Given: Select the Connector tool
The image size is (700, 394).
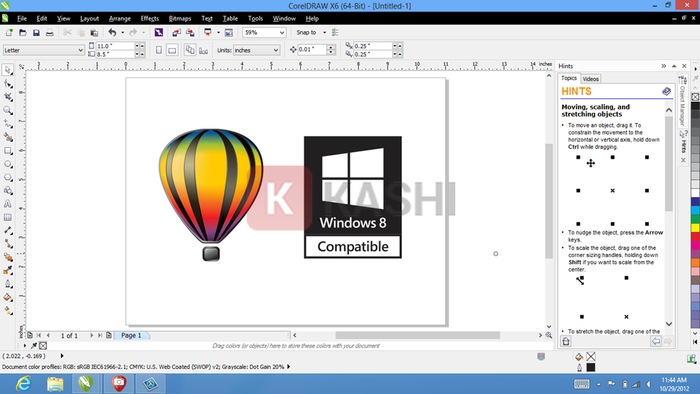Looking at the screenshot, I should [8, 244].
